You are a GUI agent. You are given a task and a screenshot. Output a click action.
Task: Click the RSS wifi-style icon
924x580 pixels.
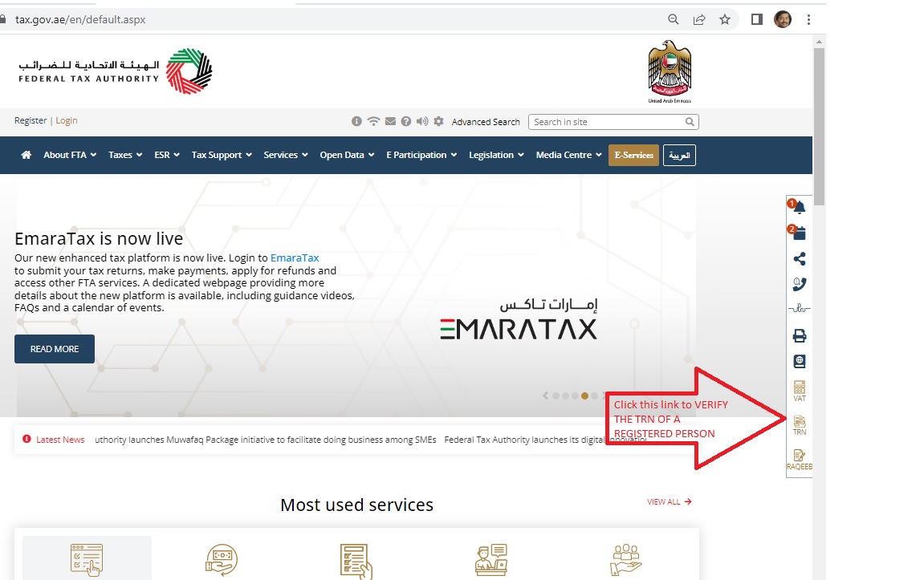(373, 121)
